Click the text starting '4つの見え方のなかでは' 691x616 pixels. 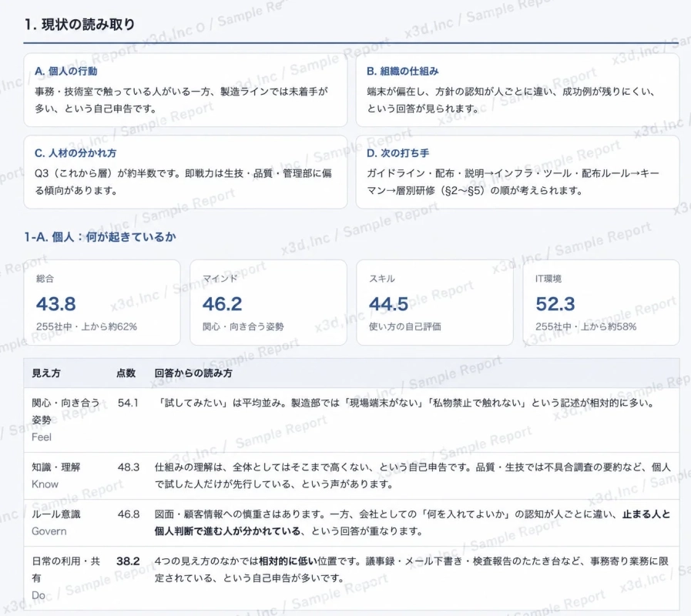coord(411,569)
